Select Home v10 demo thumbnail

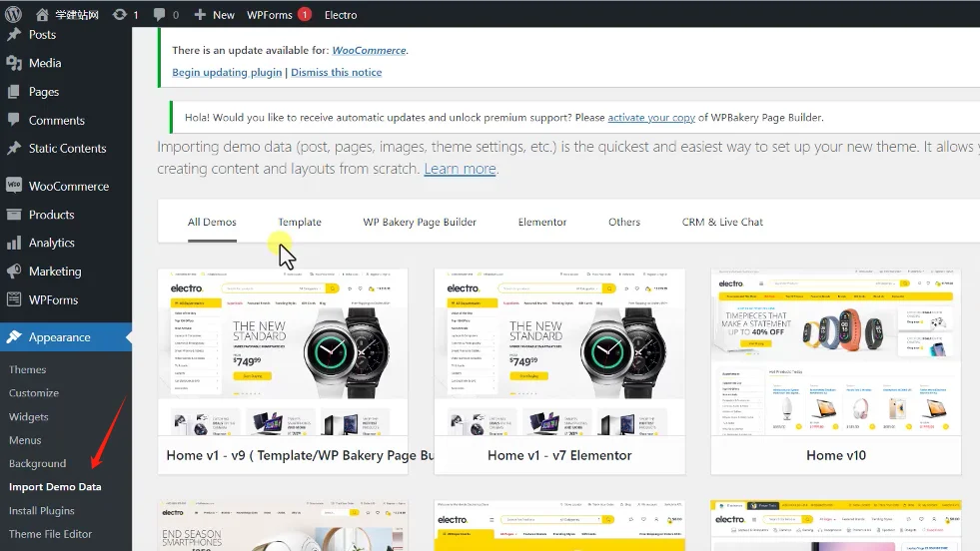[835, 353]
